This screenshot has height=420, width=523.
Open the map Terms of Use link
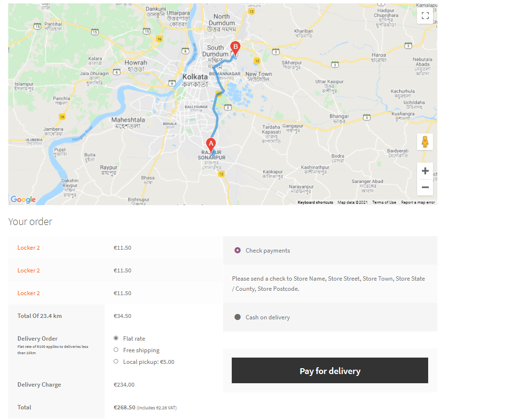(384, 202)
